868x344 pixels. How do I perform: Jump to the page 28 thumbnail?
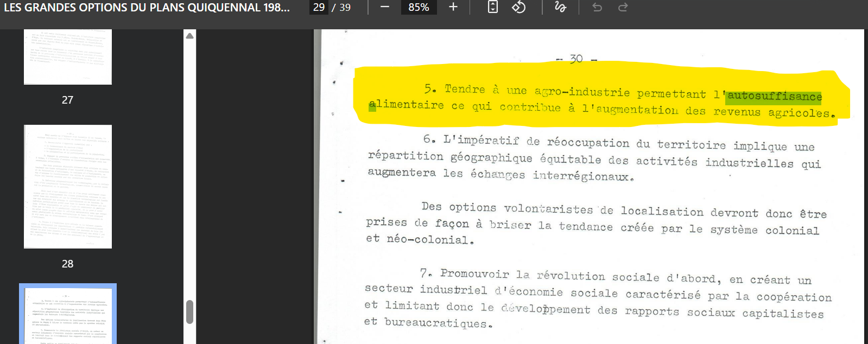point(68,186)
